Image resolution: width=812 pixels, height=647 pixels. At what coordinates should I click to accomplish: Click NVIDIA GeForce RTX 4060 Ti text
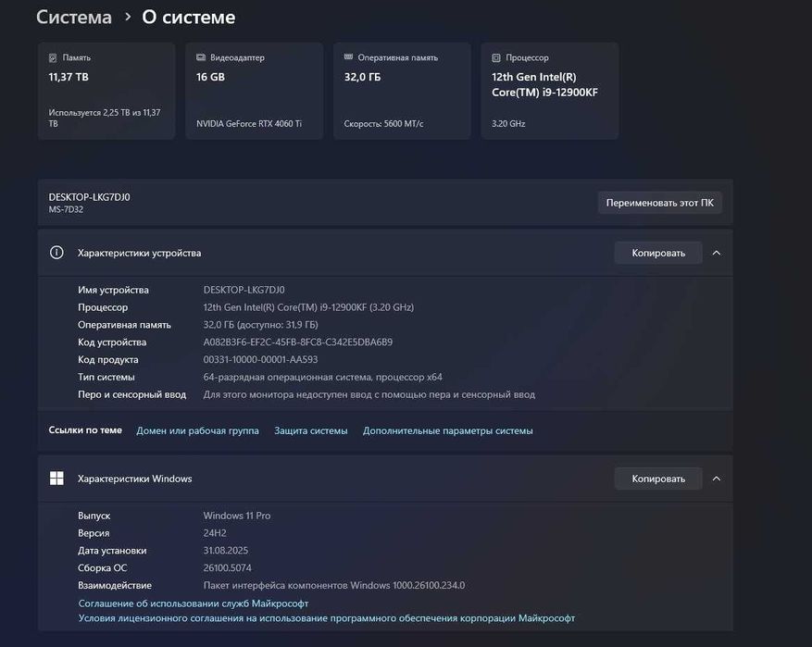tap(248, 124)
